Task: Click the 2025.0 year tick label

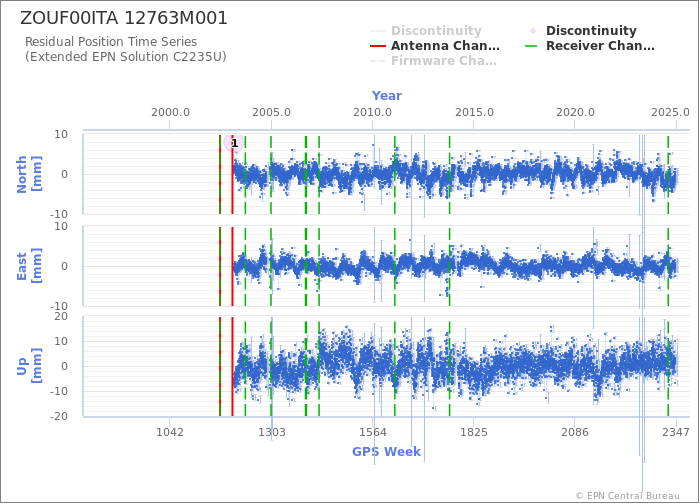Action: tap(671, 112)
